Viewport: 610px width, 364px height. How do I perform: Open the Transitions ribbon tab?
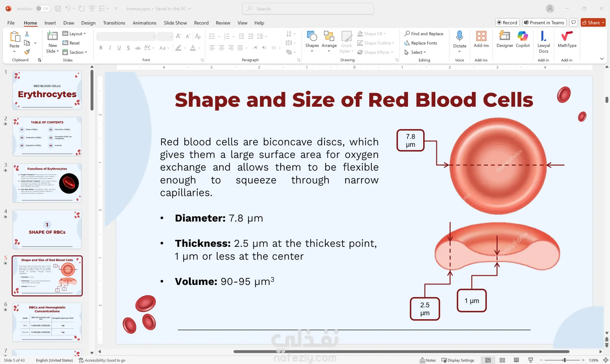click(114, 23)
